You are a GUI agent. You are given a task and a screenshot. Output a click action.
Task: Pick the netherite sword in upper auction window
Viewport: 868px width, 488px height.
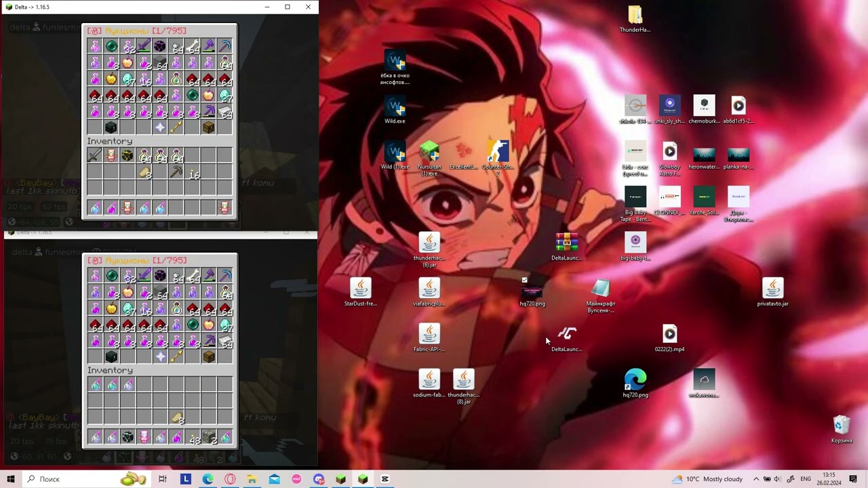[144, 46]
